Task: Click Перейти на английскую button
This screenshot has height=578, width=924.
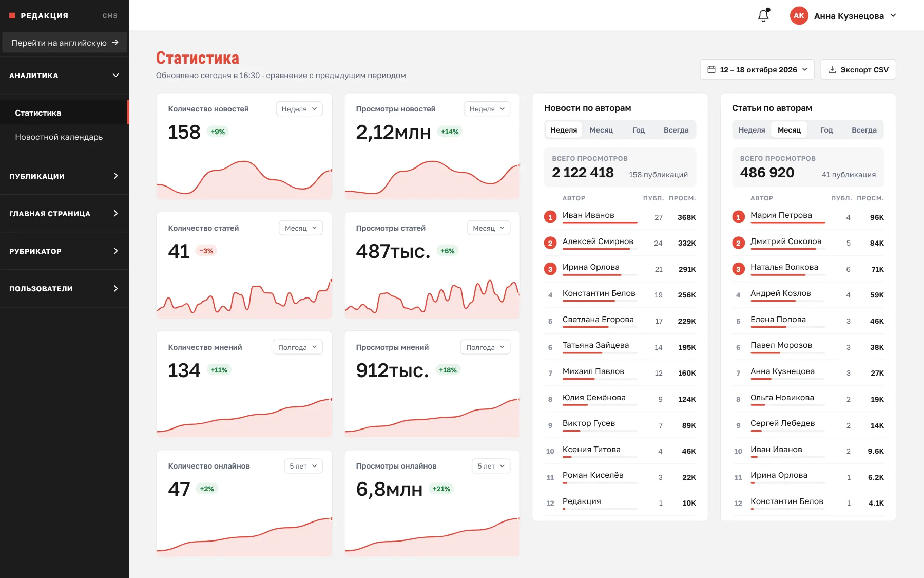Action: click(65, 43)
